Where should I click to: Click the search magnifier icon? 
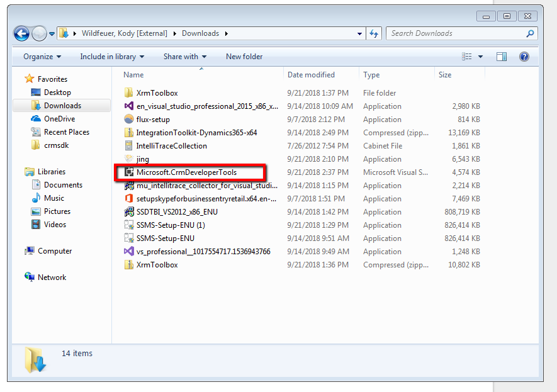pyautogui.click(x=530, y=33)
